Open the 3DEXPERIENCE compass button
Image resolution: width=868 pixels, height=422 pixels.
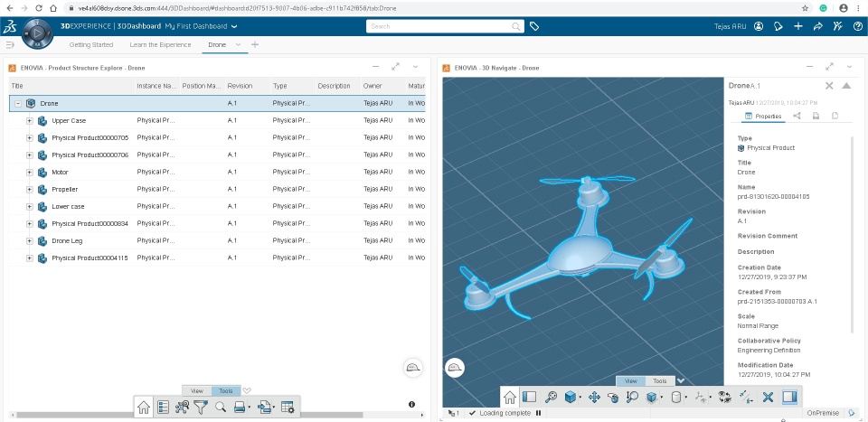(37, 33)
